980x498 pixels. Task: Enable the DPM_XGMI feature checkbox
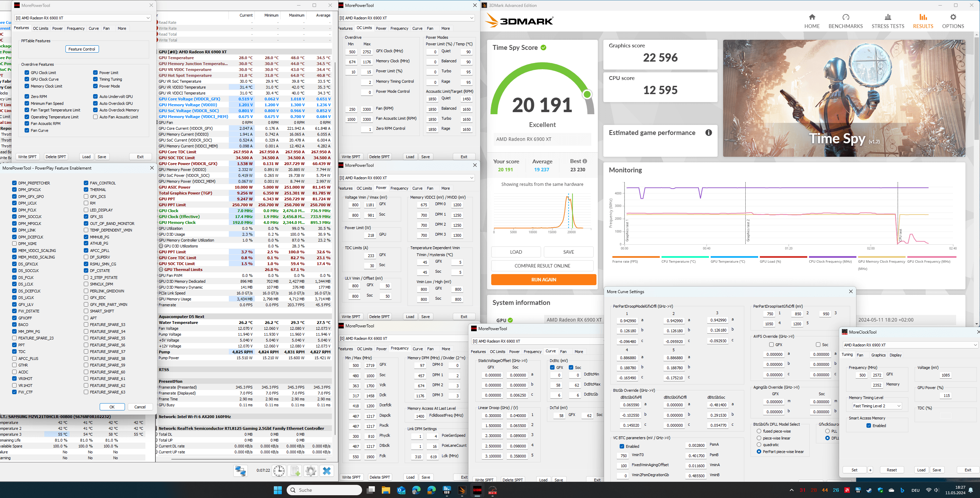point(15,244)
